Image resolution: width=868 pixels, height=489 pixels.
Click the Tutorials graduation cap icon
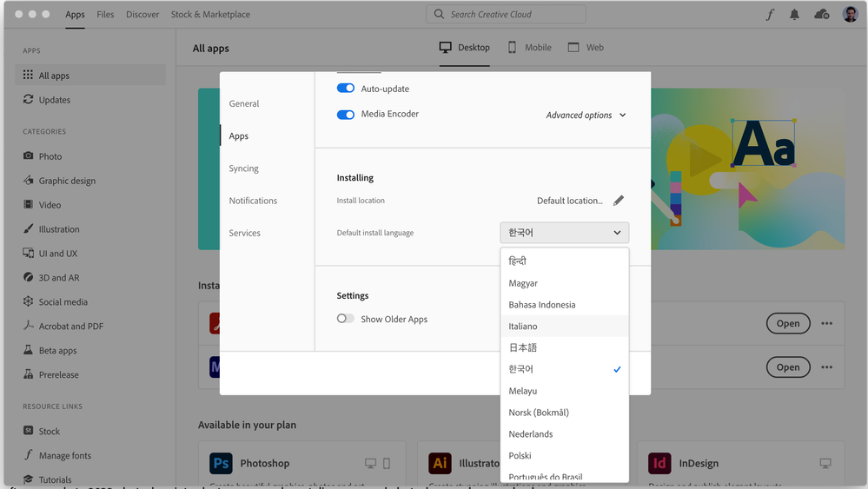[28, 479]
